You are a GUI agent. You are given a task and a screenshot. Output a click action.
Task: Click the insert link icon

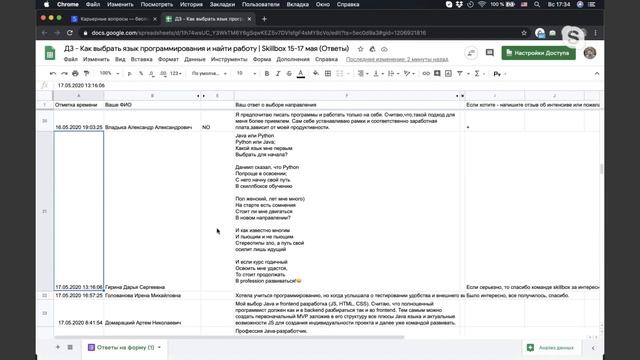(426, 73)
